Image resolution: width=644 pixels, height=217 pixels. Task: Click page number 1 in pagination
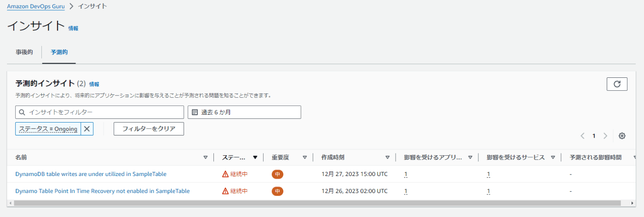pyautogui.click(x=594, y=136)
